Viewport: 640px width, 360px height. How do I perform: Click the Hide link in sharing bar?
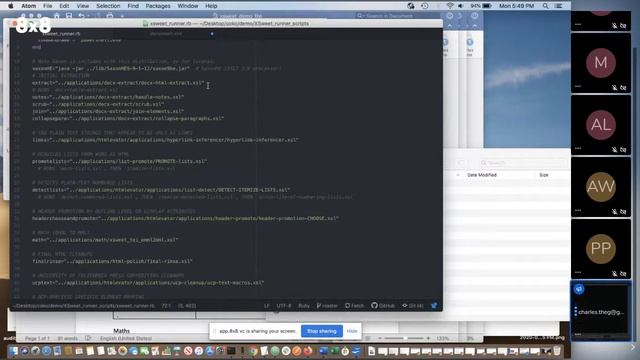(352, 331)
